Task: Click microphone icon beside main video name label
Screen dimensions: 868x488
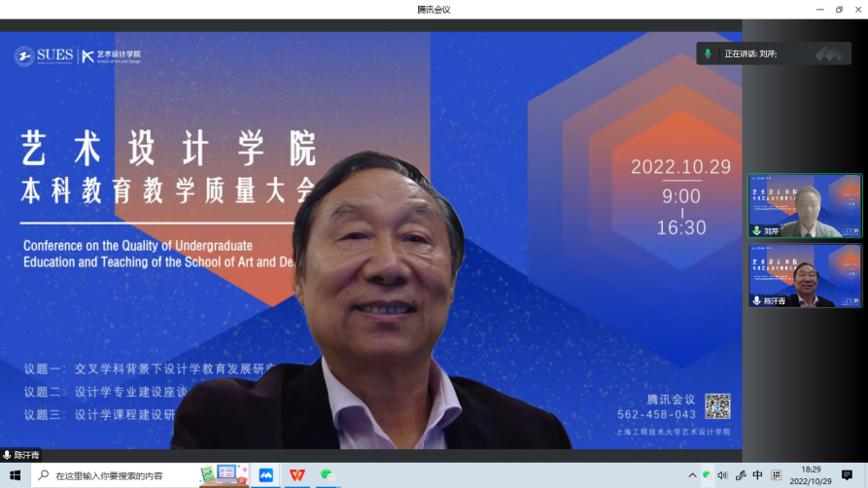Action: pos(8,455)
